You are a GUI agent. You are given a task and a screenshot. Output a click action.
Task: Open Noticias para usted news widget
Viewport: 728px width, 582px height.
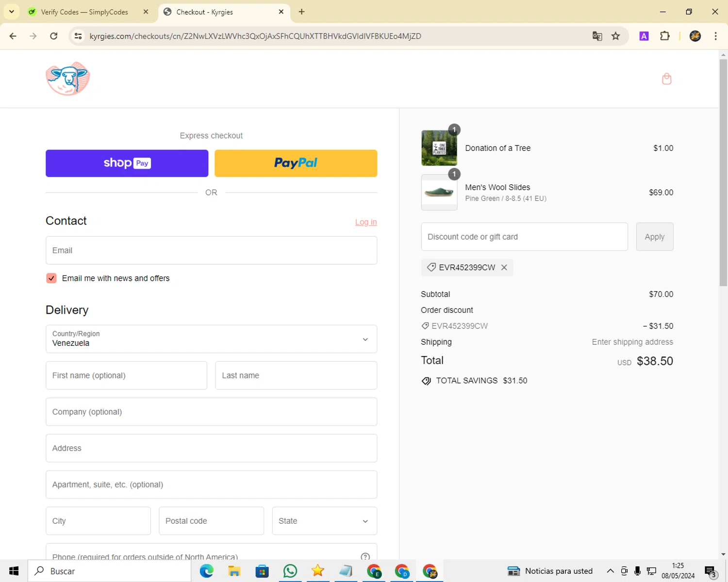click(550, 571)
